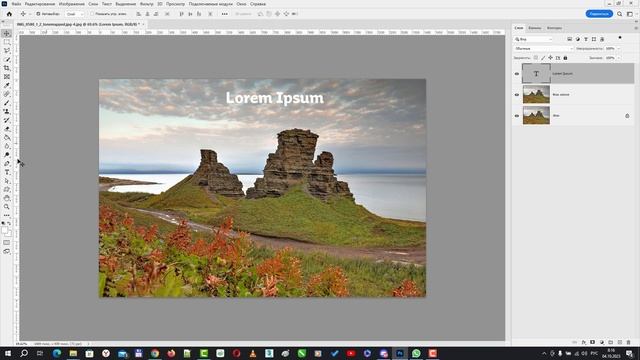This screenshot has height=360, width=640.
Task: Toggle layer filtering on/off switch
Action: click(x=620, y=38)
